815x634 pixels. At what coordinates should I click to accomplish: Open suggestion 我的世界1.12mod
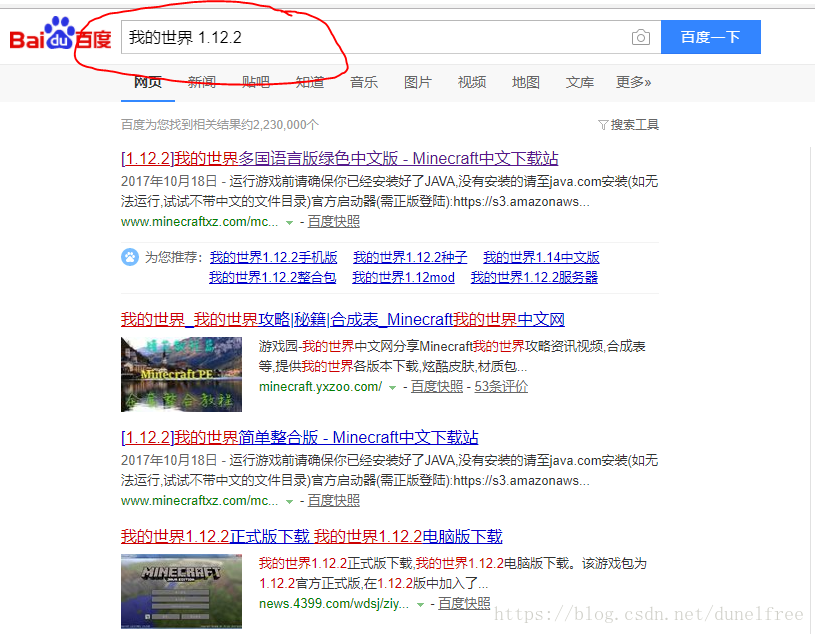pyautogui.click(x=403, y=278)
